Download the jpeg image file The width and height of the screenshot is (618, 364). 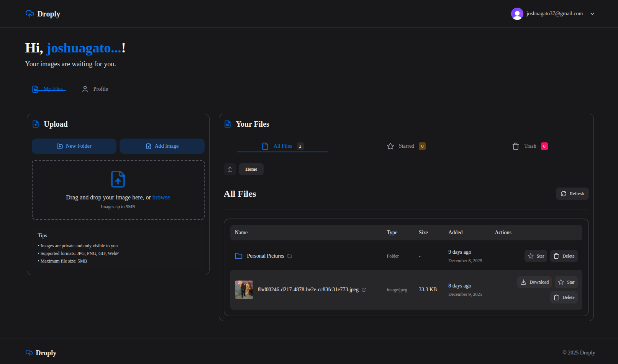[x=534, y=282]
